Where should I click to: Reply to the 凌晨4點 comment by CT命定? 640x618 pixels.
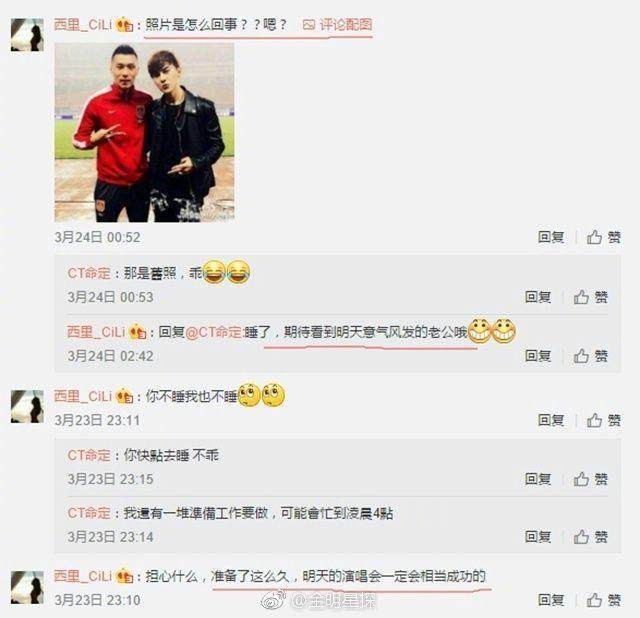(x=538, y=537)
